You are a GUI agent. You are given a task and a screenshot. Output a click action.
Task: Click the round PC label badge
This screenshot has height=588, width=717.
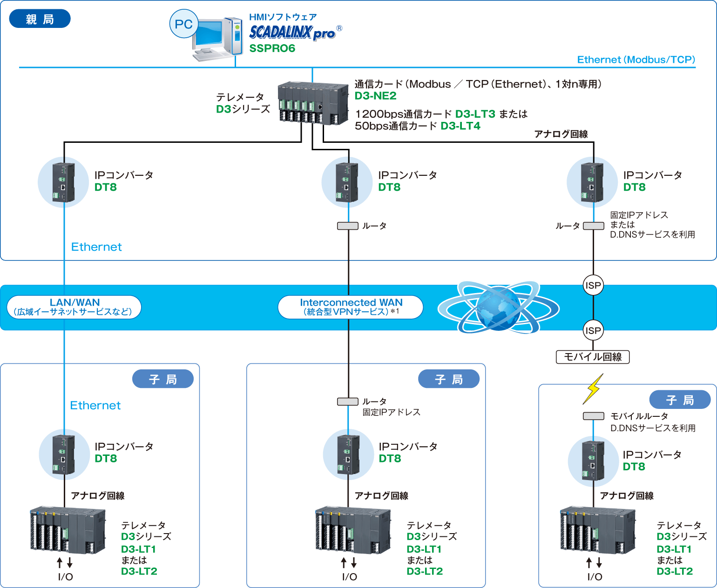coord(184,24)
